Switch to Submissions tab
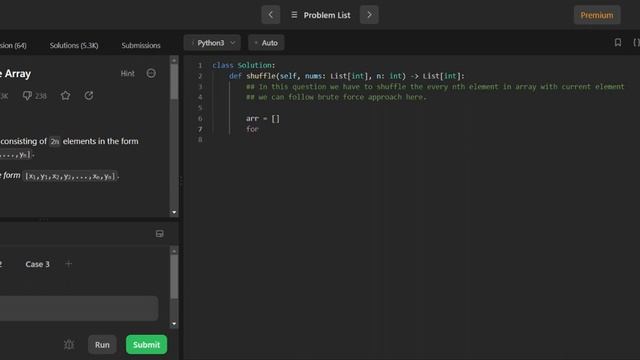This screenshot has width=640, height=360. click(141, 45)
